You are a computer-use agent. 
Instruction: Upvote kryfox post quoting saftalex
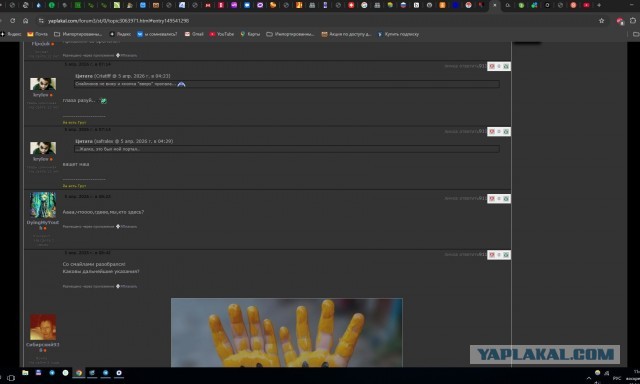coord(506,131)
